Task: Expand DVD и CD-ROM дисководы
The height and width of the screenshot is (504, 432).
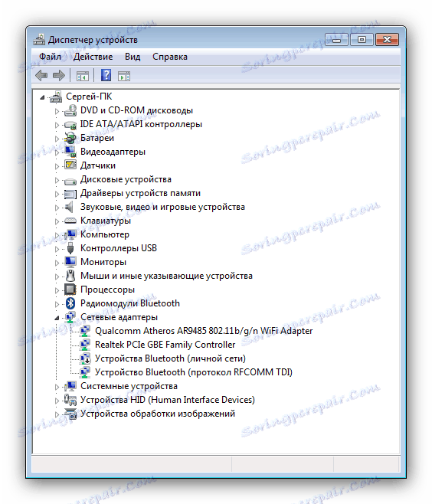Action: coord(57,111)
